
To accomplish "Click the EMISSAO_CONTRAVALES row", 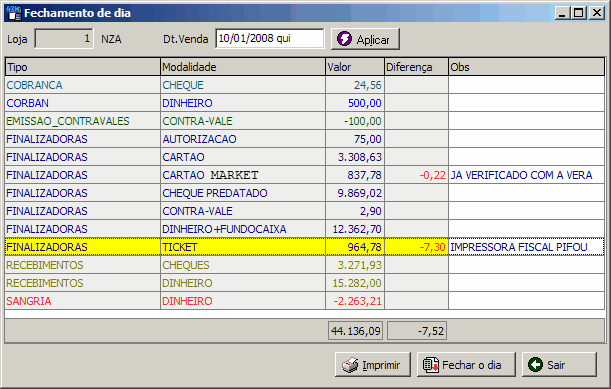I will tap(305, 121).
